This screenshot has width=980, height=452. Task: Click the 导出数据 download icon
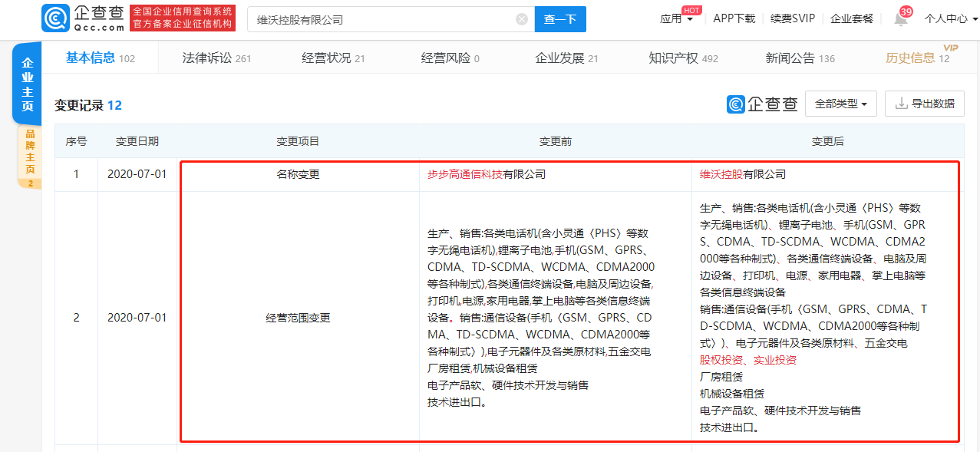[901, 104]
